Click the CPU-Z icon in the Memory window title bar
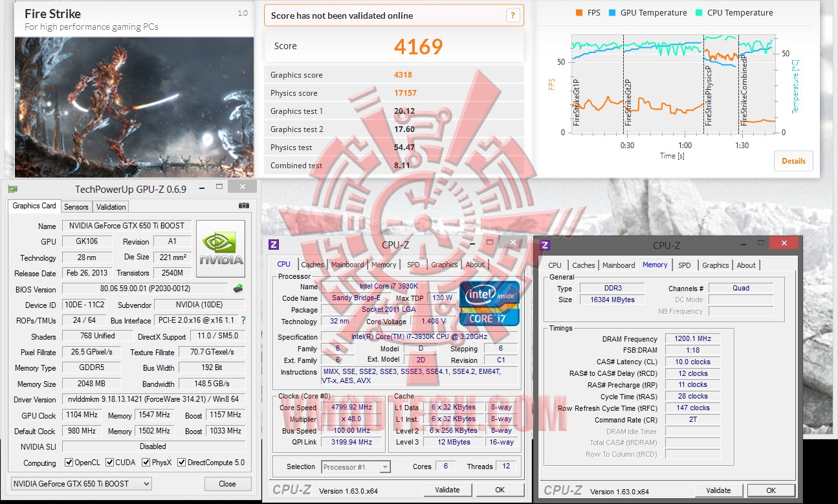 click(x=545, y=245)
